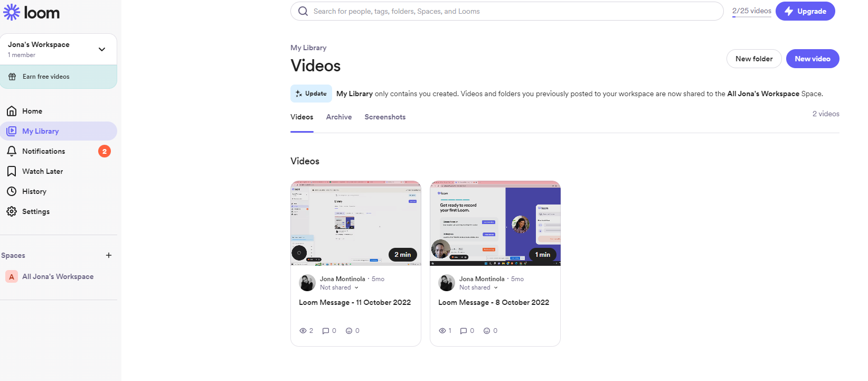Select My Library sidebar item
This screenshot has height=381, width=868.
(59, 131)
